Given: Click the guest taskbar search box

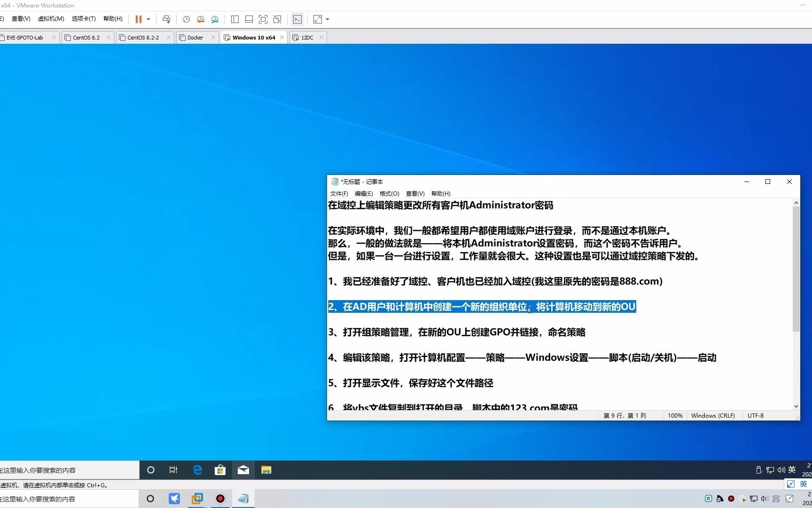Looking at the screenshot, I should click(x=70, y=470).
